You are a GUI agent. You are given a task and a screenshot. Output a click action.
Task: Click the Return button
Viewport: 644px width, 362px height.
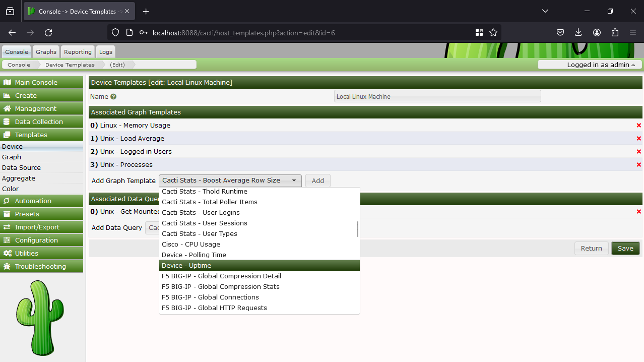(591, 248)
